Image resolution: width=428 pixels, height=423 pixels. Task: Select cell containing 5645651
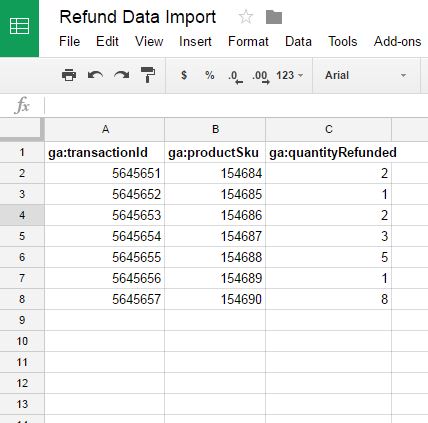point(105,173)
